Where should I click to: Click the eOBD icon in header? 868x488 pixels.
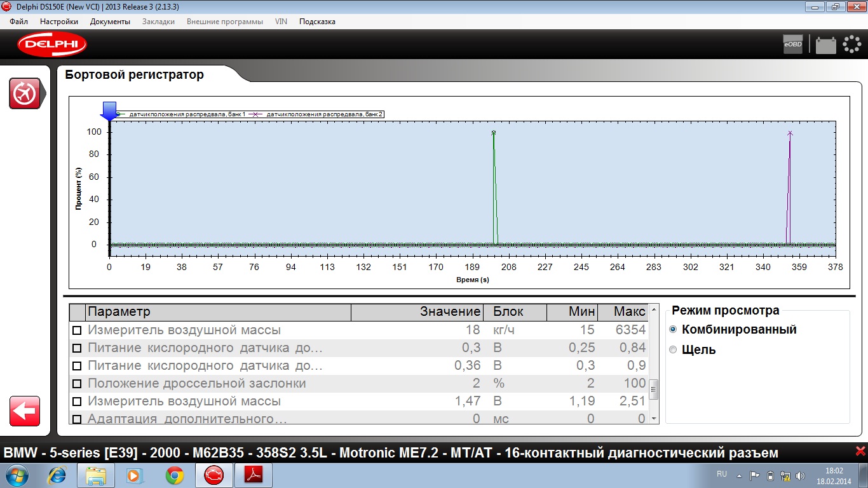coord(792,44)
